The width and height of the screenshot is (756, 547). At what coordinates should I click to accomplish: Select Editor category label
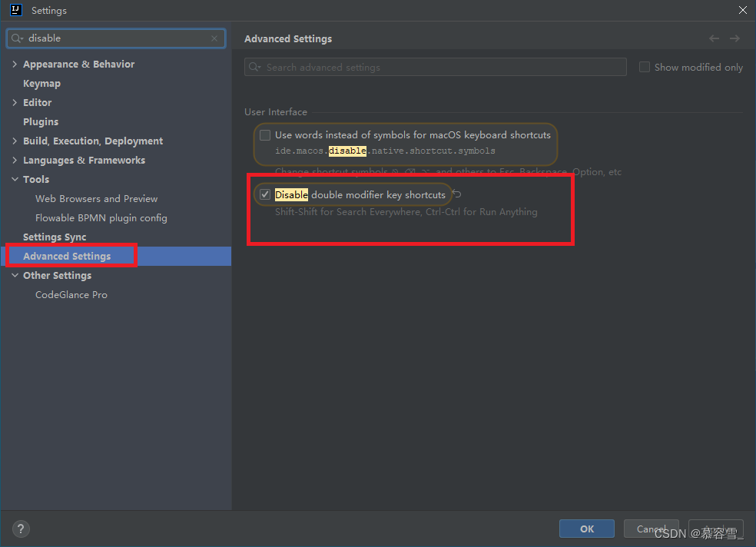coord(37,102)
